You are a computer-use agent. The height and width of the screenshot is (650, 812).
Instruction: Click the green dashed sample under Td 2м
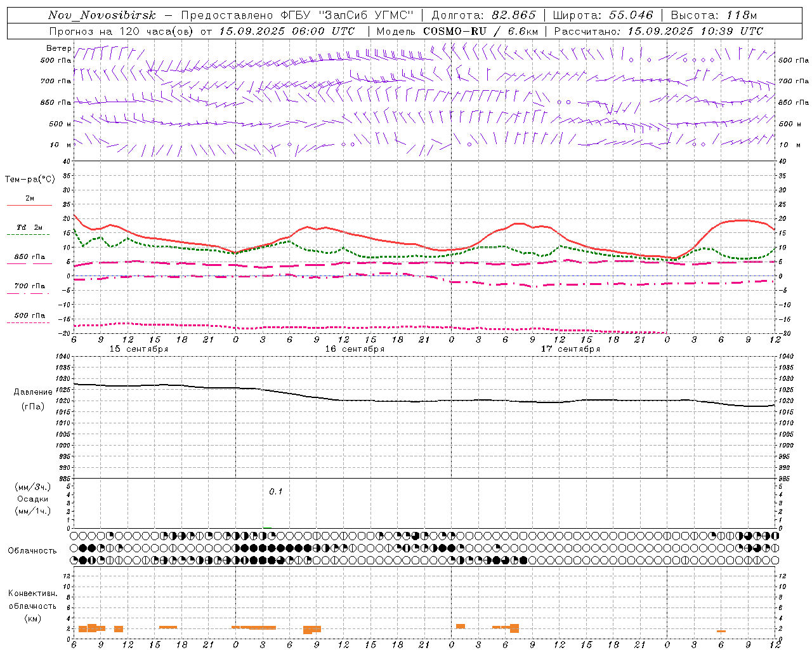pyautogui.click(x=29, y=234)
